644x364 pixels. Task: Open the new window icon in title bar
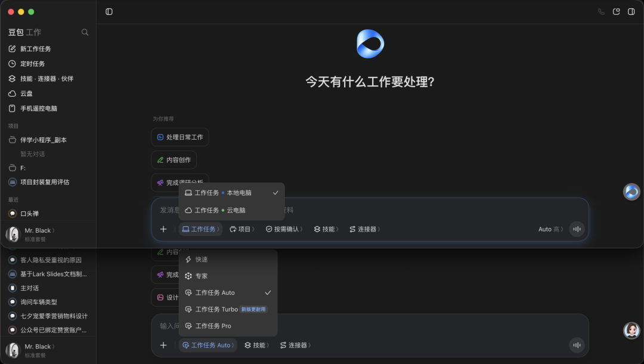[616, 11]
